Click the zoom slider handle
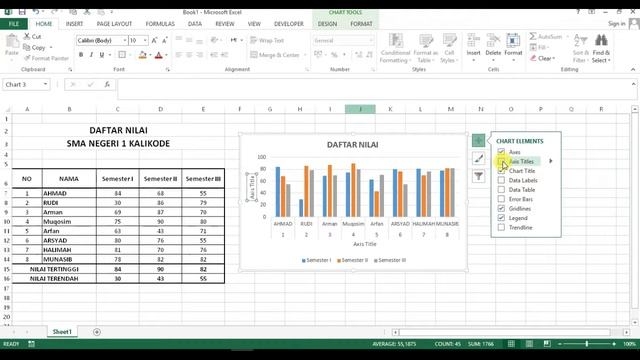Image resolution: width=640 pixels, height=360 pixels. (x=587, y=344)
